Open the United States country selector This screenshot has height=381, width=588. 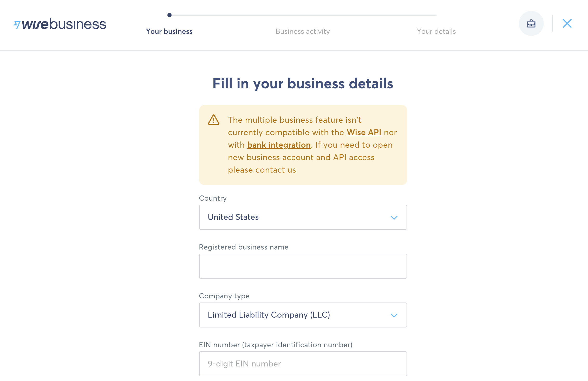click(x=303, y=217)
